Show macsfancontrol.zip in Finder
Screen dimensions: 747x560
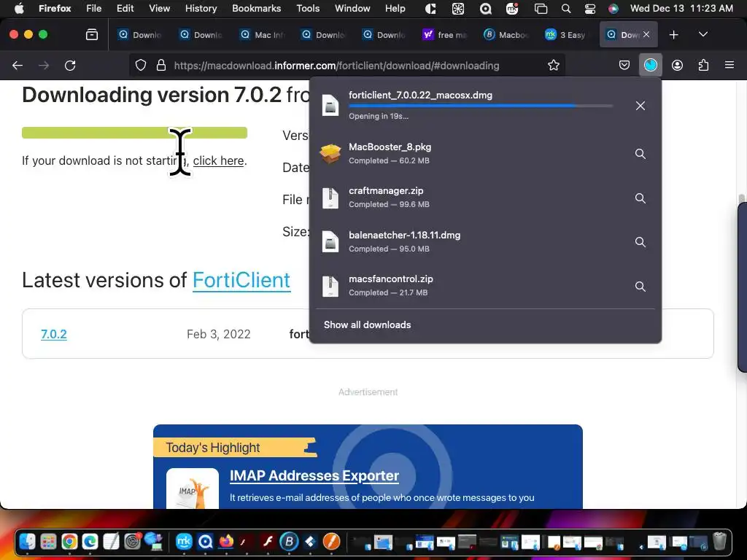pyautogui.click(x=640, y=286)
